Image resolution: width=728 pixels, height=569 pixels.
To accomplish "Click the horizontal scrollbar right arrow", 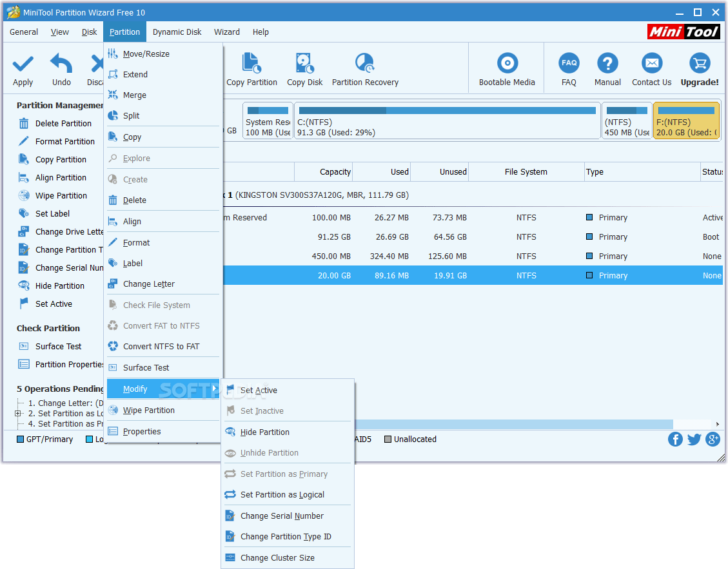I will [x=717, y=424].
